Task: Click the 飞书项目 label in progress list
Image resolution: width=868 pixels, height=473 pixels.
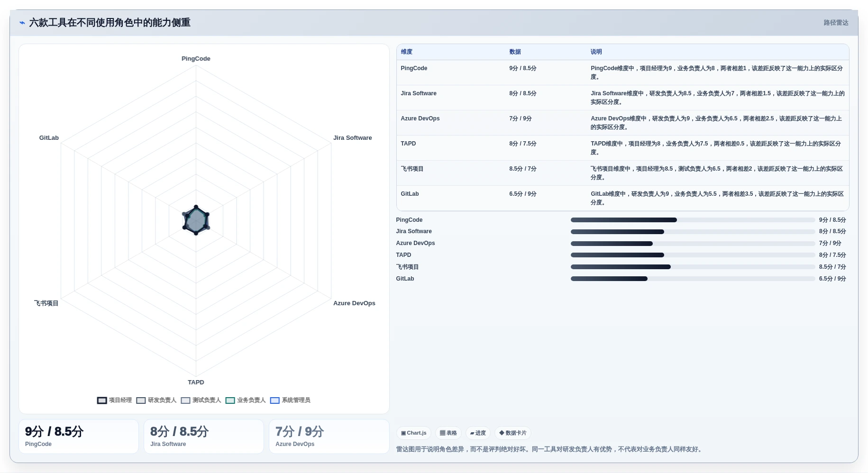Action: 407,267
